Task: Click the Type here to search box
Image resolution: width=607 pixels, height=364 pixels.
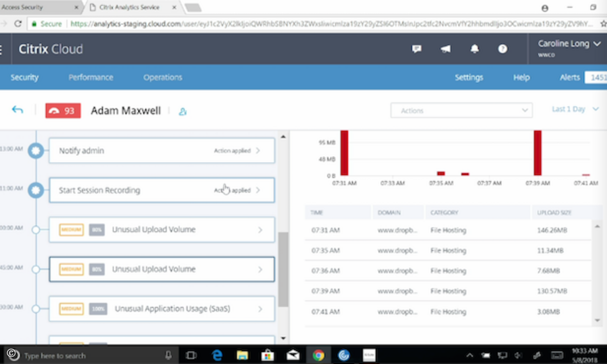Action: pos(91,355)
